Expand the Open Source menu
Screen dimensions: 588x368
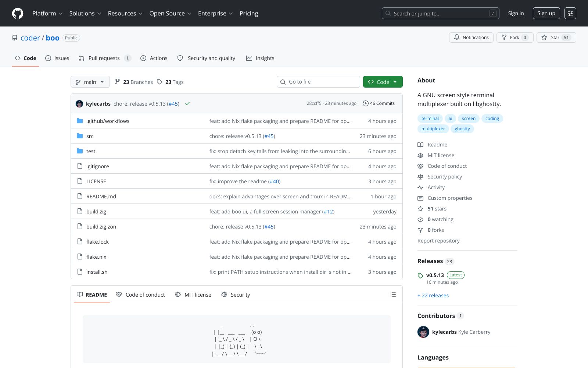pos(170,13)
